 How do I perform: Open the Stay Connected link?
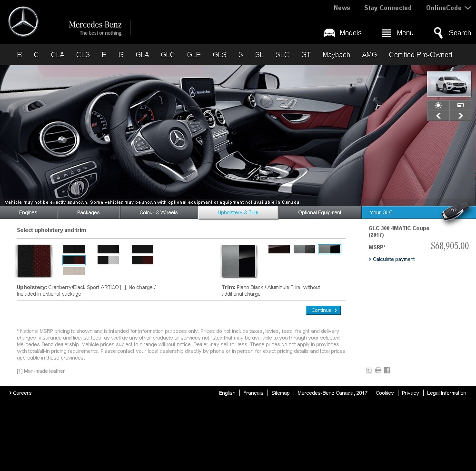[x=387, y=8]
